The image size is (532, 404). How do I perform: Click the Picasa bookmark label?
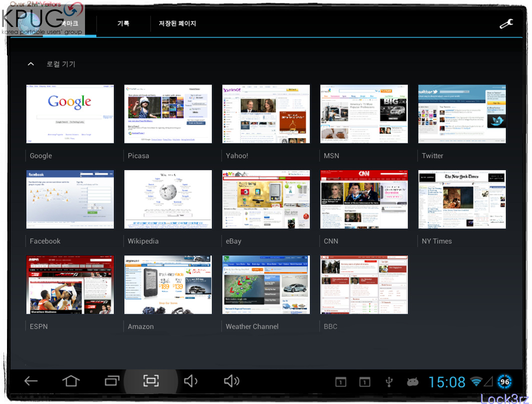tap(138, 156)
